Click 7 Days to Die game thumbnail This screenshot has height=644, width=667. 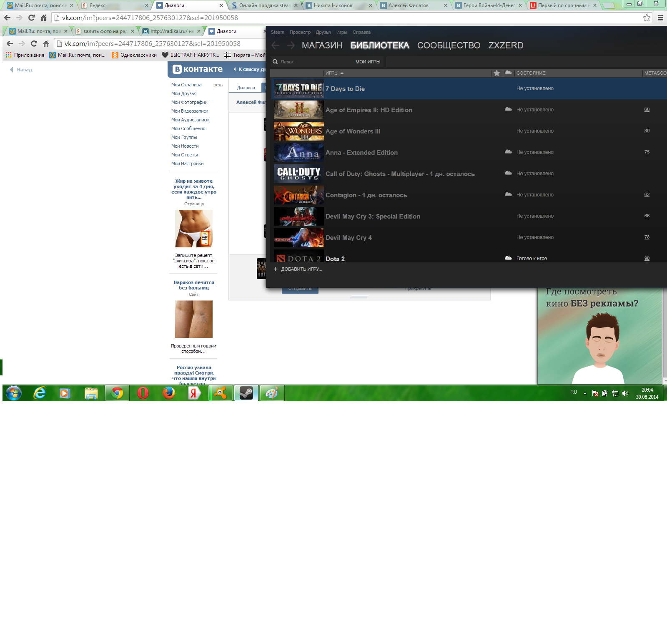tap(299, 88)
